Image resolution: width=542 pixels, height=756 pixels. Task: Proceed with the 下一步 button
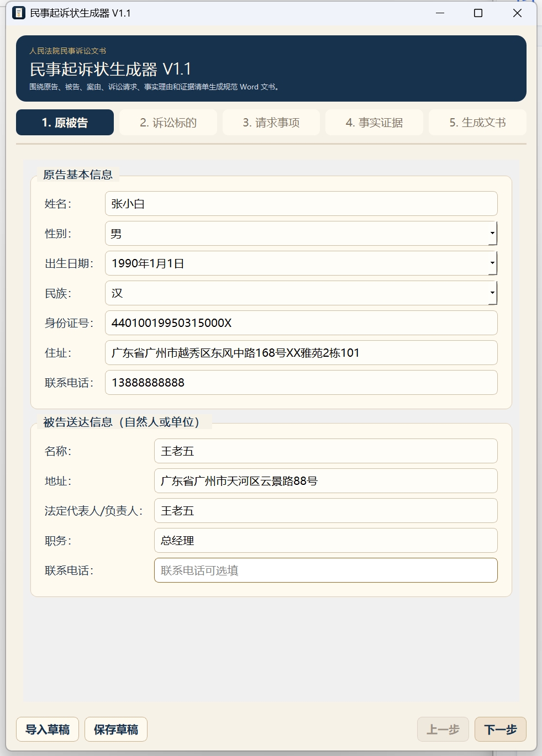pos(501,729)
